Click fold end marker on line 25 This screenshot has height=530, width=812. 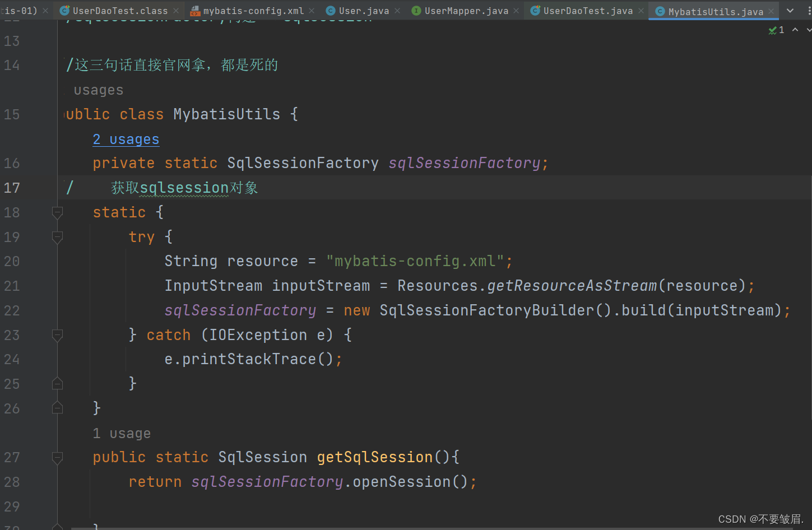[57, 384]
